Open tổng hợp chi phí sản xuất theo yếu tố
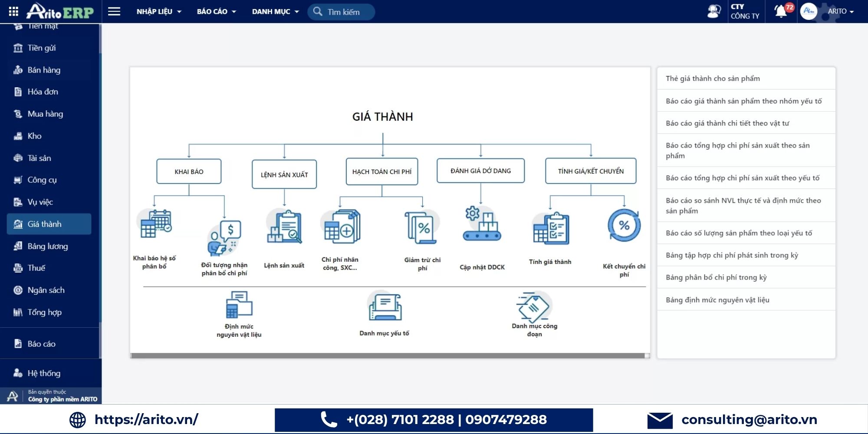Screen dimensions: 868x434 [746, 178]
